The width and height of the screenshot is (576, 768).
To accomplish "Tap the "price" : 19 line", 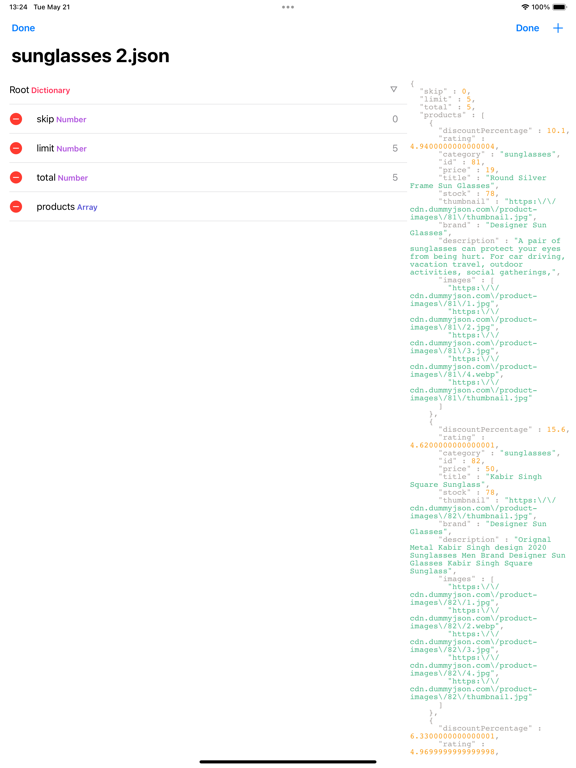I will pyautogui.click(x=467, y=170).
